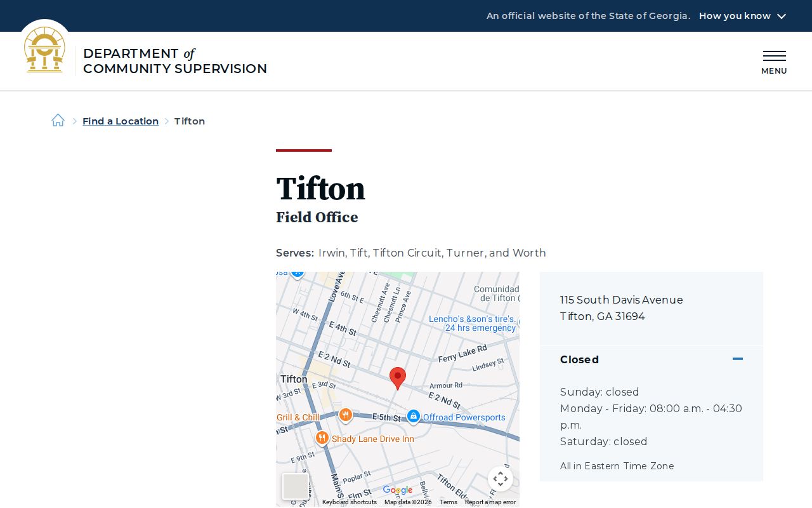The image size is (812, 508).
Task: Open the hamburger MENU button
Action: tap(774, 62)
